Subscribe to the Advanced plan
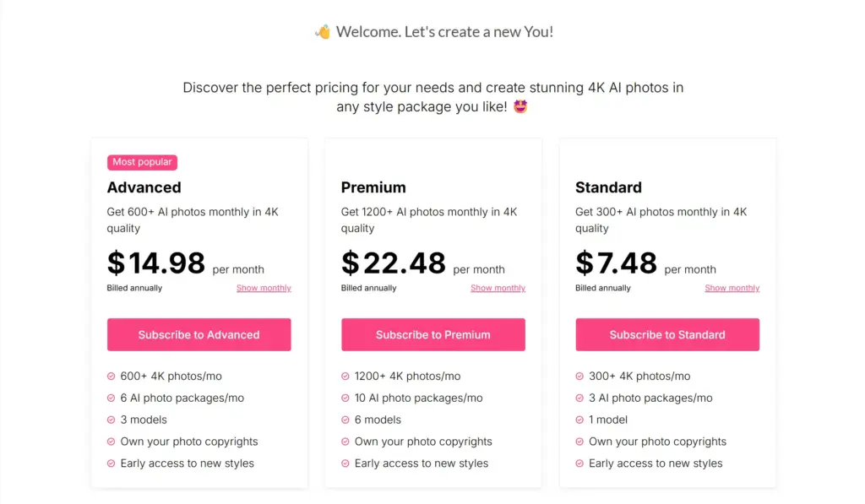Image resolution: width=865 pixels, height=504 pixels. pos(199,335)
